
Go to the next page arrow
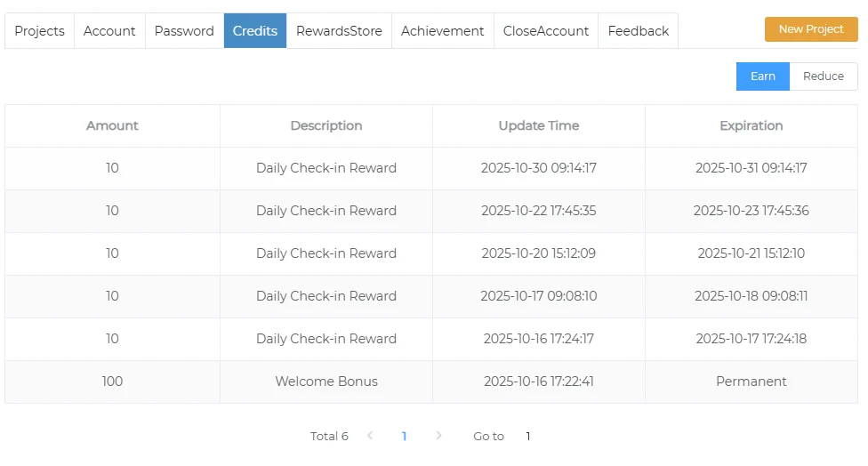click(438, 436)
